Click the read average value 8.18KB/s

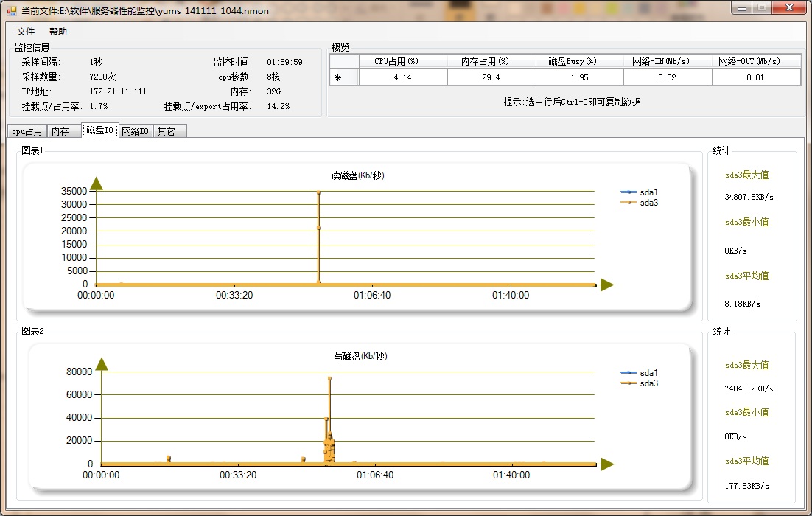(742, 304)
